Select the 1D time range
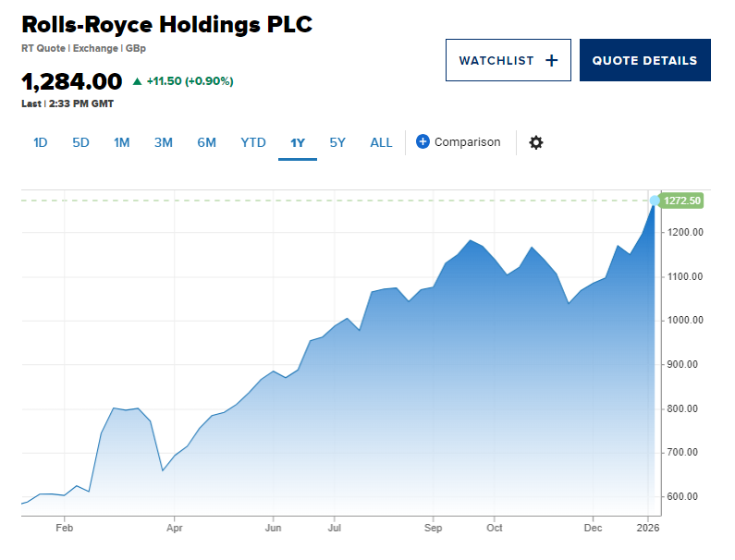The height and width of the screenshot is (560, 735). coord(41,142)
